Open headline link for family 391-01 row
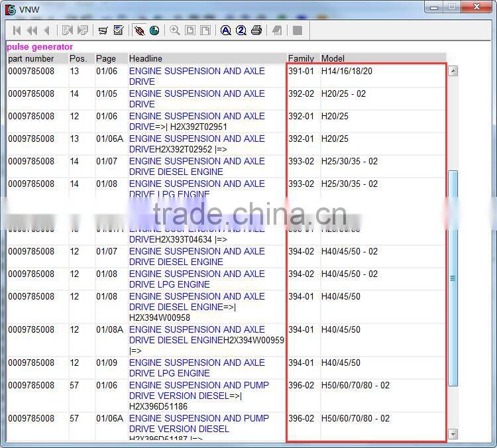The width and height of the screenshot is (497, 448). coord(197,76)
